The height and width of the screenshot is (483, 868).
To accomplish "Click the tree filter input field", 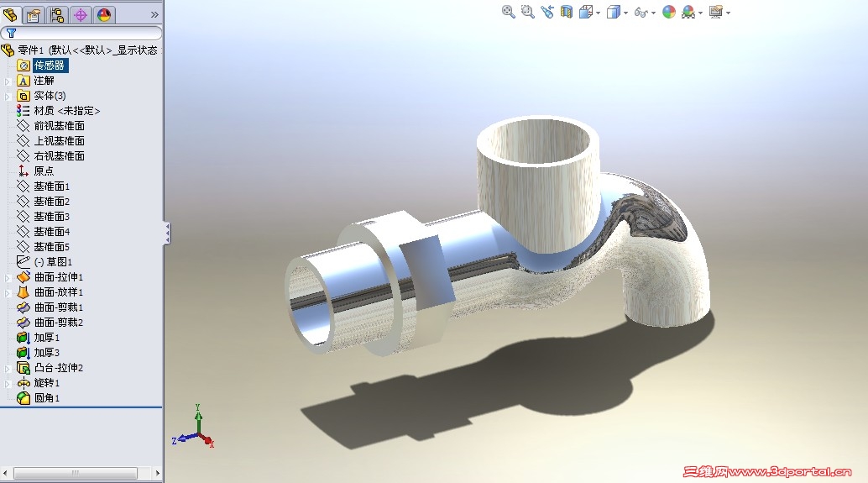I will tap(81, 34).
